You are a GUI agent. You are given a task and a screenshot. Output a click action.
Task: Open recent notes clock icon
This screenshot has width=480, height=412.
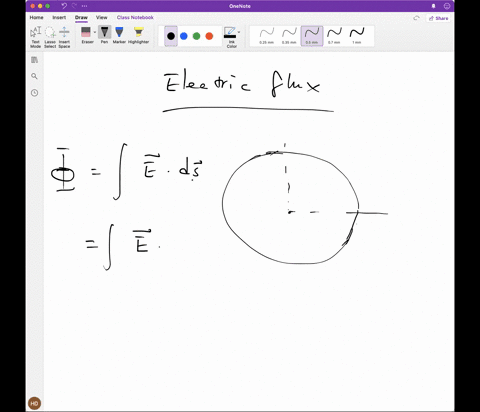tap(35, 93)
